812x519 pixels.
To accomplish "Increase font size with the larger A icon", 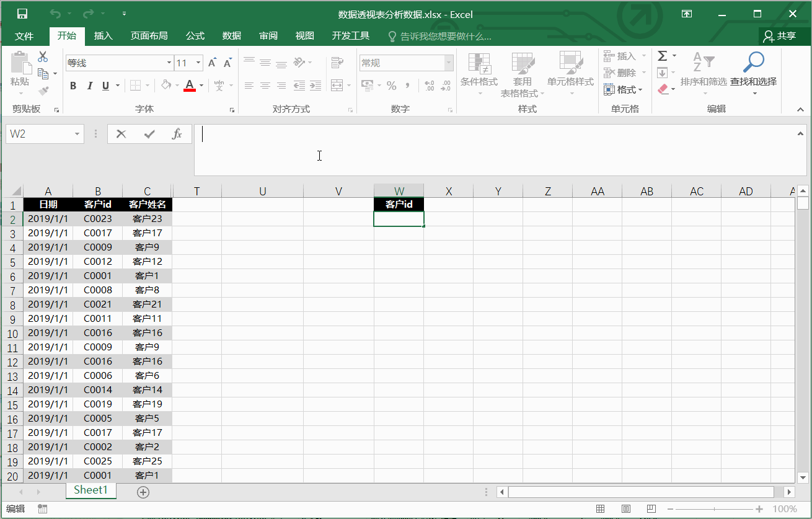I will (213, 63).
